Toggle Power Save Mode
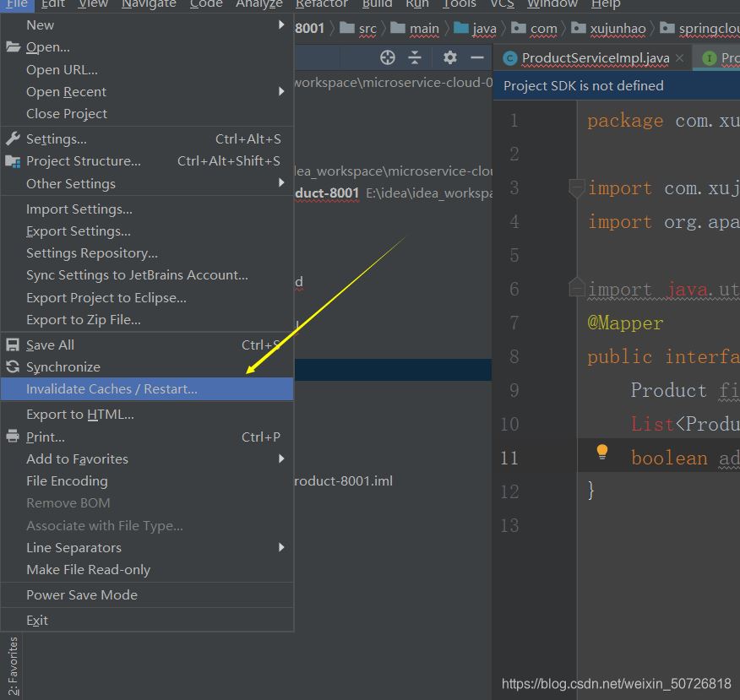Viewport: 740px width, 700px height. click(x=147, y=594)
